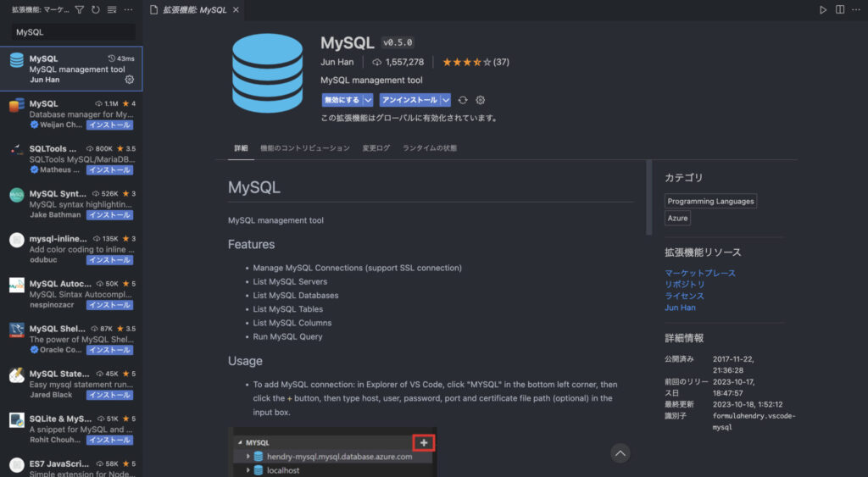Open editor more actions ellipsis
This screenshot has width=868, height=477.
(856, 10)
